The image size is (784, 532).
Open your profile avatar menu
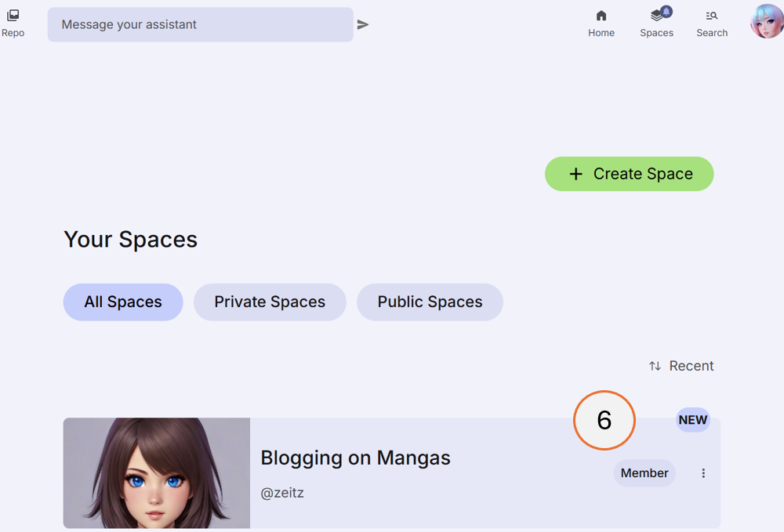pyautogui.click(x=765, y=21)
